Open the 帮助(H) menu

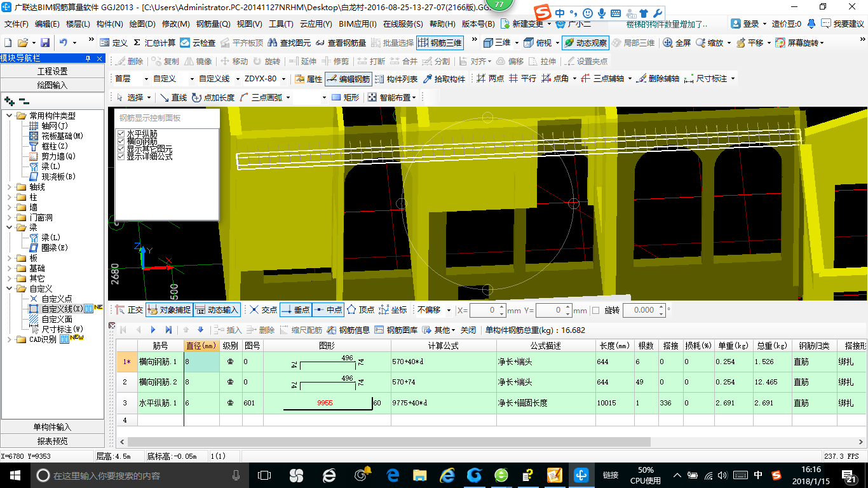pyautogui.click(x=443, y=24)
